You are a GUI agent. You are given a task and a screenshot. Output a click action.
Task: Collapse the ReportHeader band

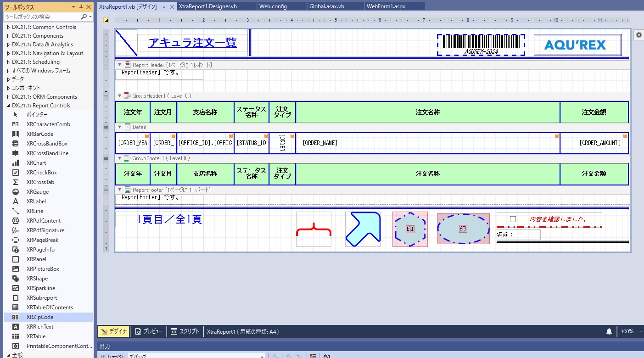[x=120, y=65]
